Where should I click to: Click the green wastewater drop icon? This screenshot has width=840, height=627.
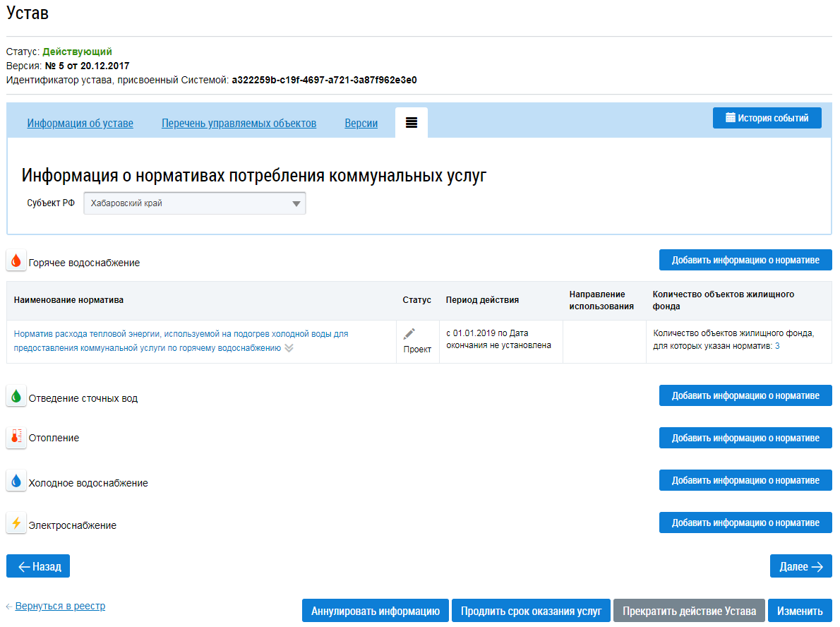pos(16,397)
